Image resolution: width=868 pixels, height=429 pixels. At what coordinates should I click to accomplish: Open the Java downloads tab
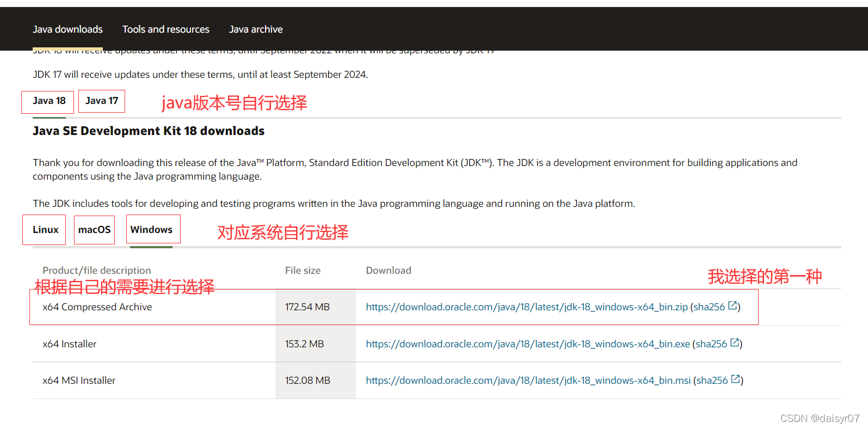pos(67,29)
